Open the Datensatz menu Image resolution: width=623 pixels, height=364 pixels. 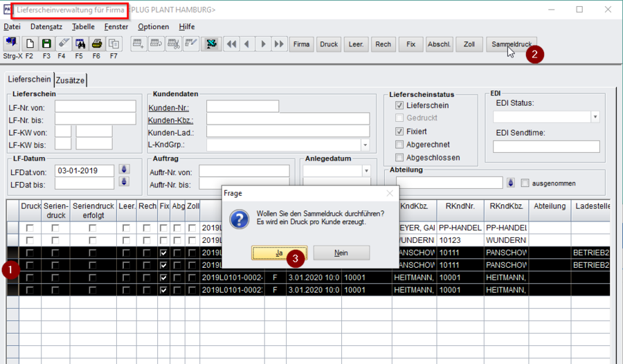point(45,26)
